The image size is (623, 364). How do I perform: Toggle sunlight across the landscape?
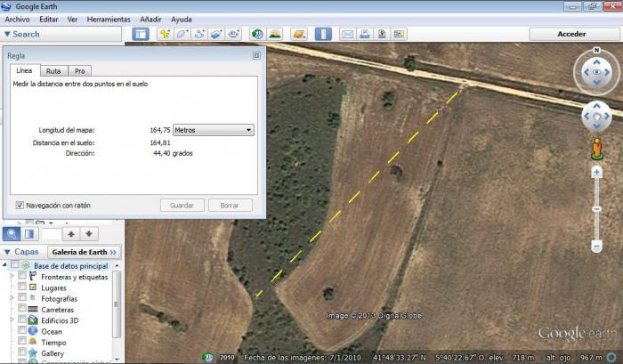pyautogui.click(x=275, y=34)
